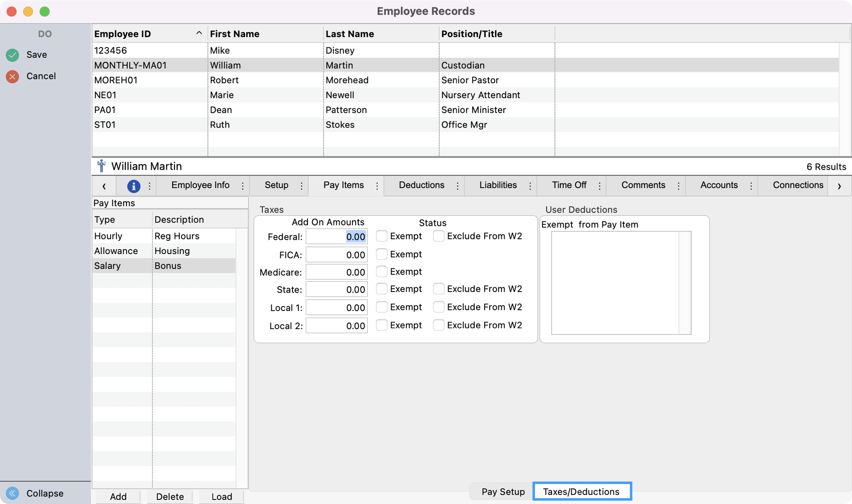Enable Federal Exempt checkbox

pyautogui.click(x=381, y=236)
